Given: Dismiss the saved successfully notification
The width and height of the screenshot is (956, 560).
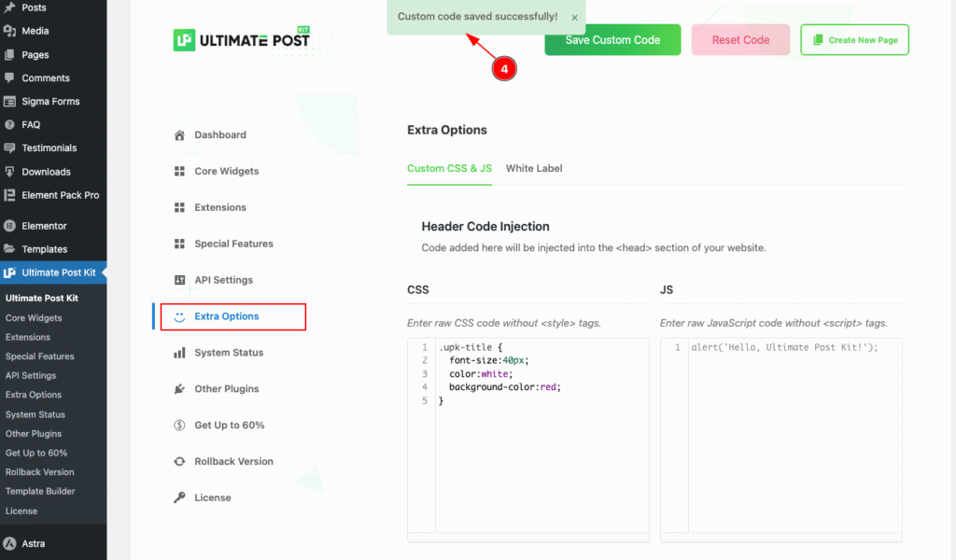Looking at the screenshot, I should (x=574, y=18).
